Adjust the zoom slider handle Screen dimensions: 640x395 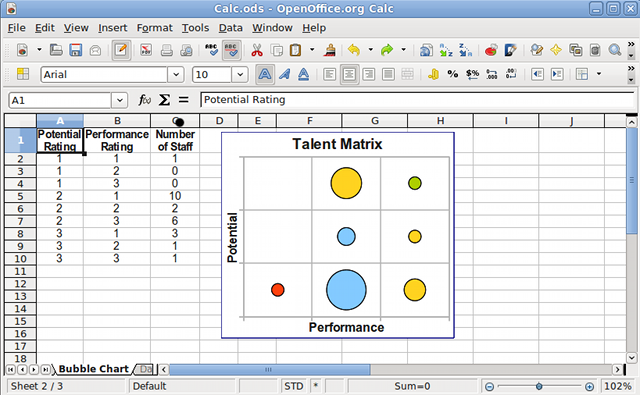click(x=539, y=386)
